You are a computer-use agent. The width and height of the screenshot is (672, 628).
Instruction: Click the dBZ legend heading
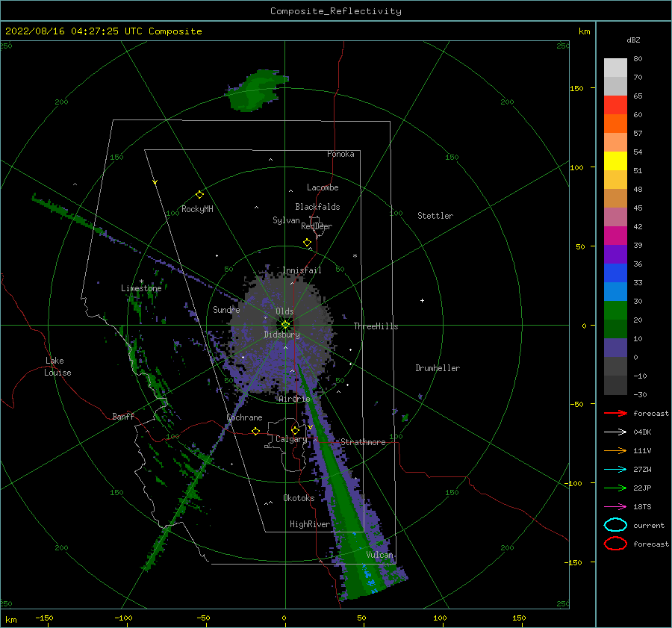pos(633,40)
